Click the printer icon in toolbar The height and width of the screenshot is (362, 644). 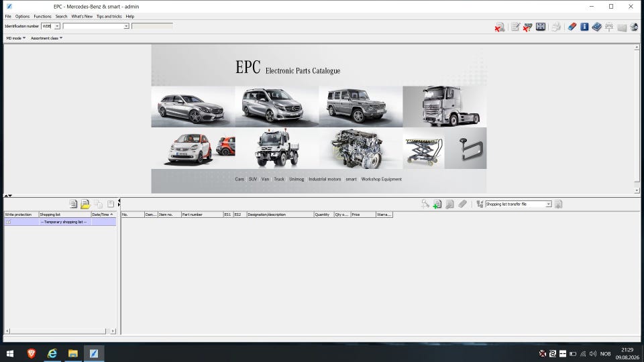tap(556, 27)
